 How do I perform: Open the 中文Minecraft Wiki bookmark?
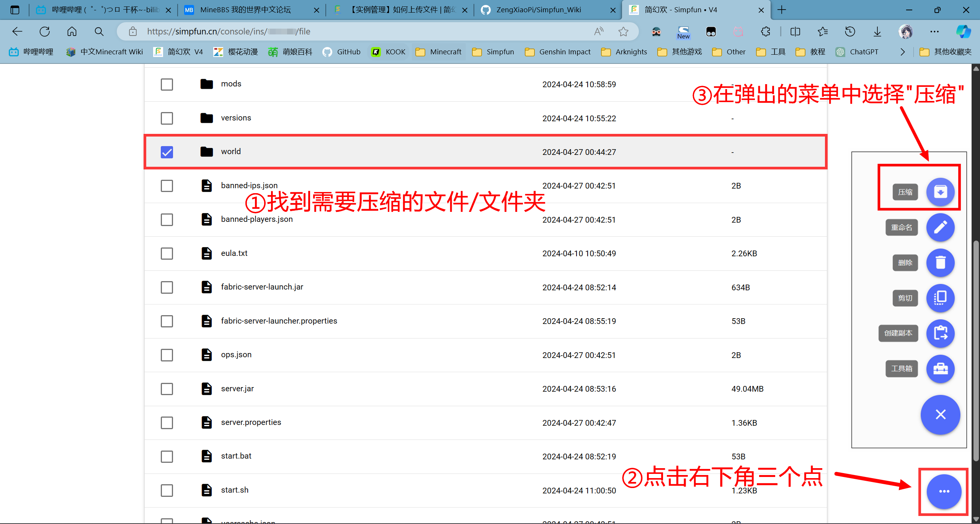click(105, 52)
